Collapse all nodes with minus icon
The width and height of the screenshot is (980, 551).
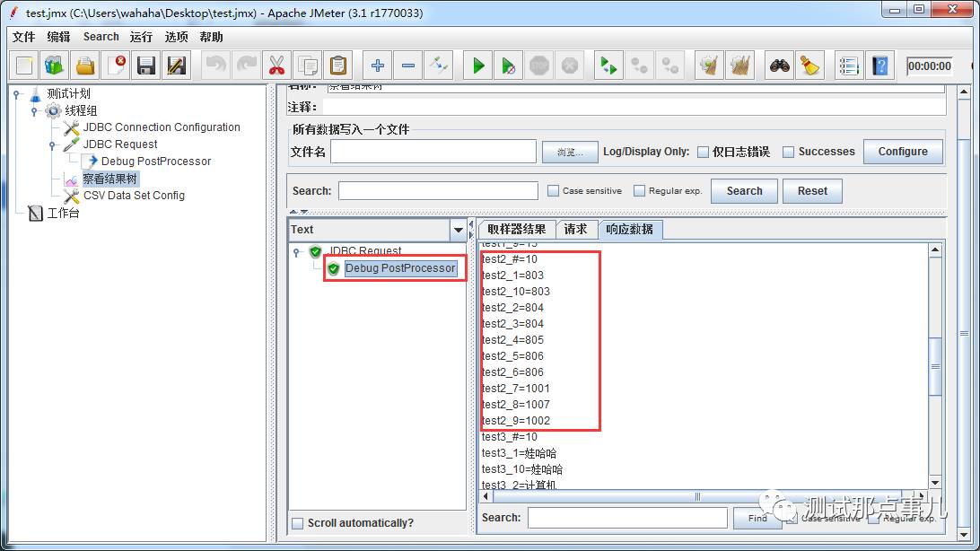408,65
